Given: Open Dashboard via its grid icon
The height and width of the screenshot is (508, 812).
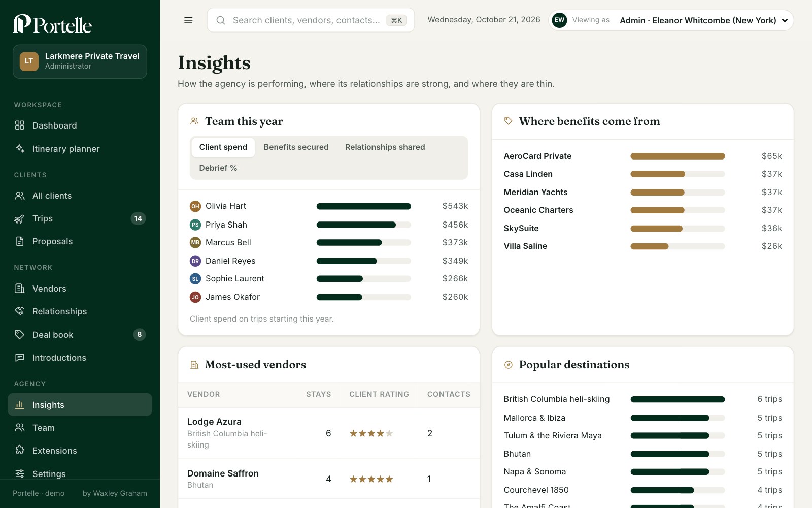Looking at the screenshot, I should point(20,125).
